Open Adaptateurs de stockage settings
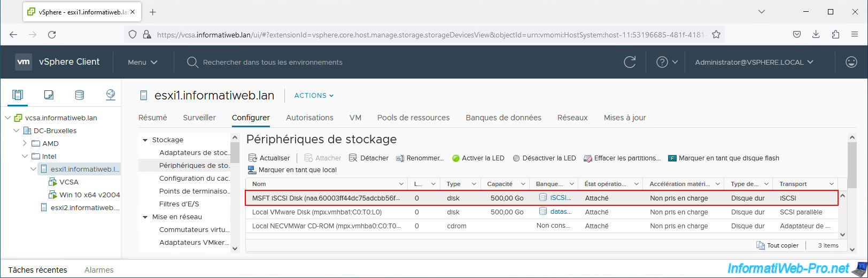The image size is (868, 278). point(195,153)
